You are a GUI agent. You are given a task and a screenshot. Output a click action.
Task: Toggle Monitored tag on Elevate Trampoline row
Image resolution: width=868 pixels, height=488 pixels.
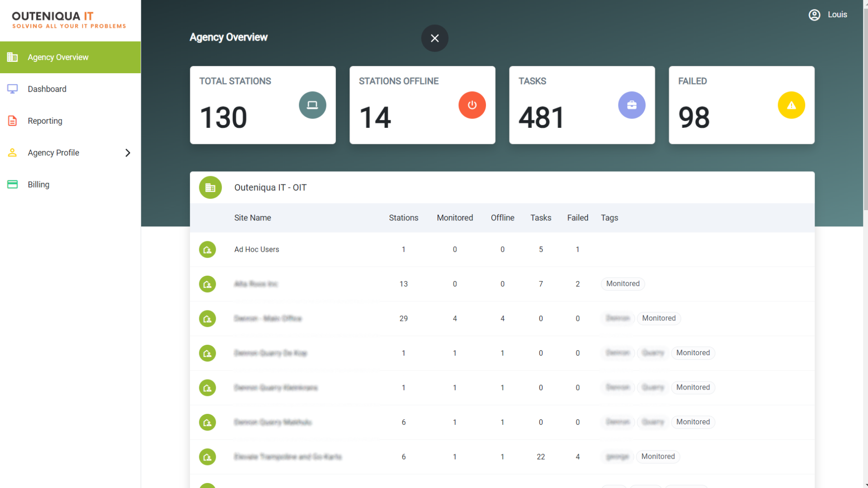click(x=658, y=456)
